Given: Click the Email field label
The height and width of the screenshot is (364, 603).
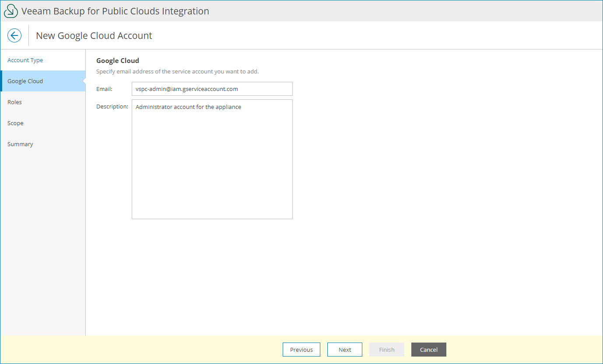Looking at the screenshot, I should click(105, 89).
